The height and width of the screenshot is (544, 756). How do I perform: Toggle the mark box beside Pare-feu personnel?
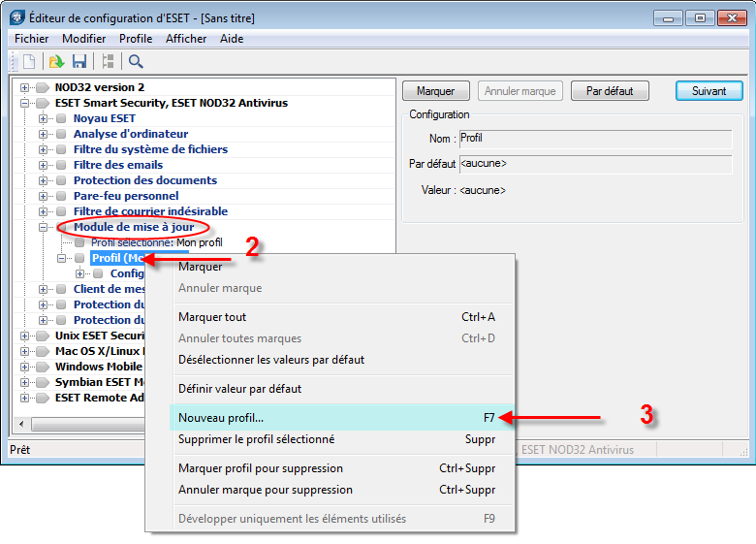(x=61, y=196)
